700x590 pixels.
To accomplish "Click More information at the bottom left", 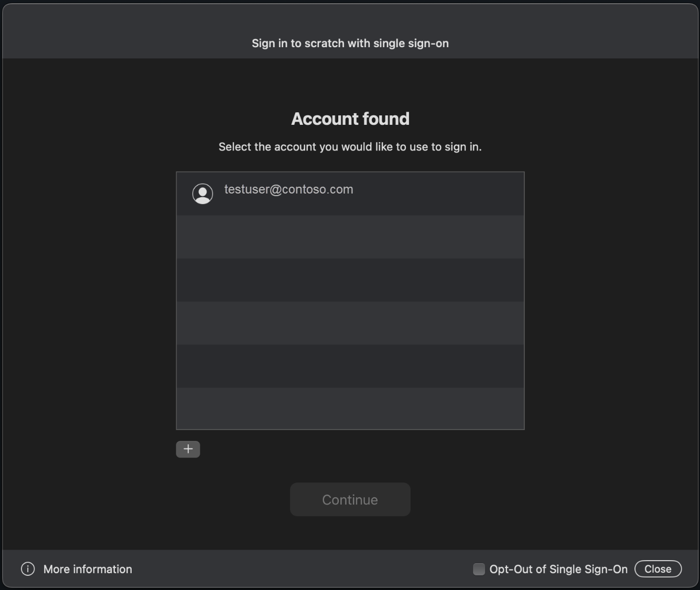I will click(87, 568).
